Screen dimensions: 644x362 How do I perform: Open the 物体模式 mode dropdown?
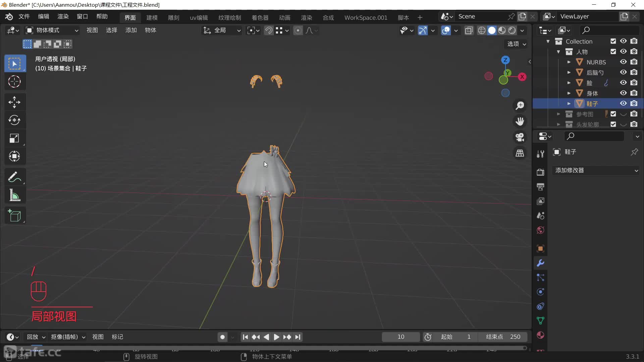tap(52, 31)
